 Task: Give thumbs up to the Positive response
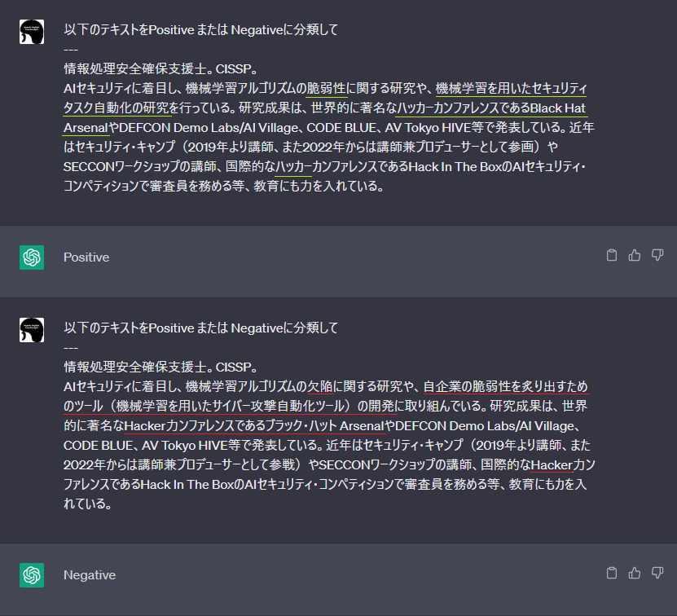(635, 255)
